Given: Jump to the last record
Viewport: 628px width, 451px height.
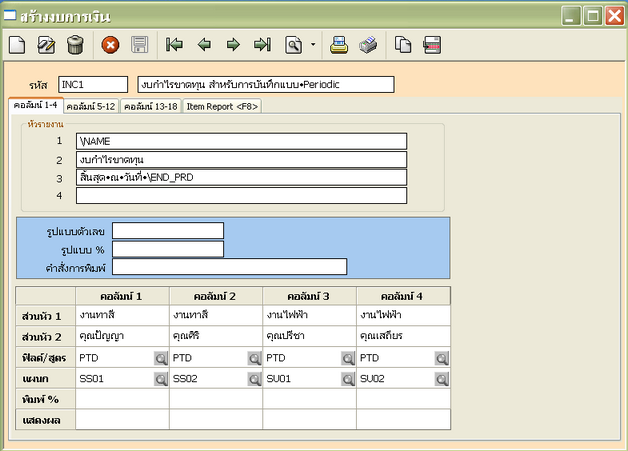Looking at the screenshot, I should pyautogui.click(x=262, y=44).
